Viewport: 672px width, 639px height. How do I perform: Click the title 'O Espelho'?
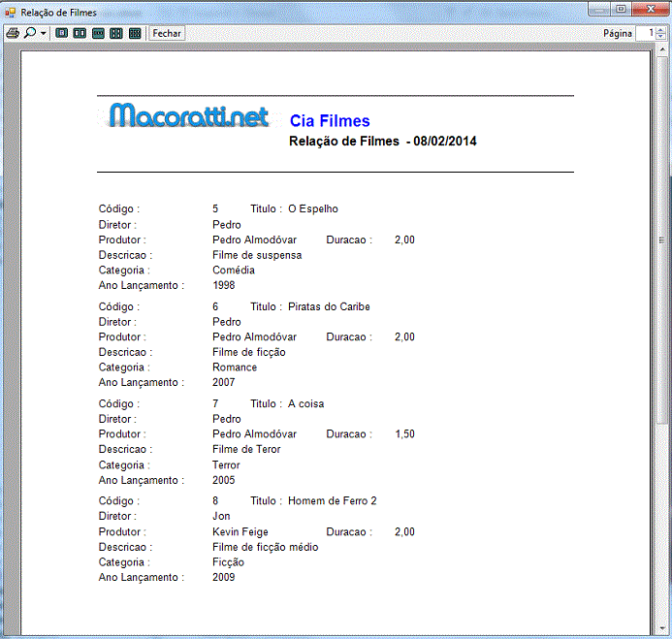[313, 208]
